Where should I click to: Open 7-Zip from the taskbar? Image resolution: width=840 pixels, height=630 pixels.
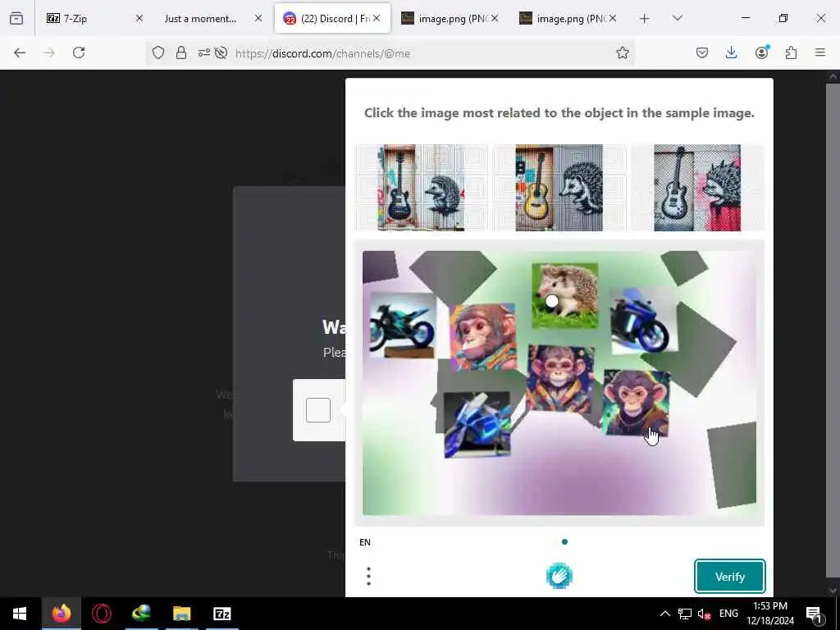pos(221,614)
